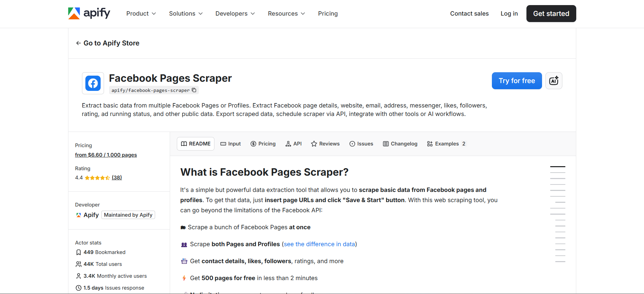Click the Facebook Pages Scraper title
The width and height of the screenshot is (644, 294).
[x=170, y=78]
